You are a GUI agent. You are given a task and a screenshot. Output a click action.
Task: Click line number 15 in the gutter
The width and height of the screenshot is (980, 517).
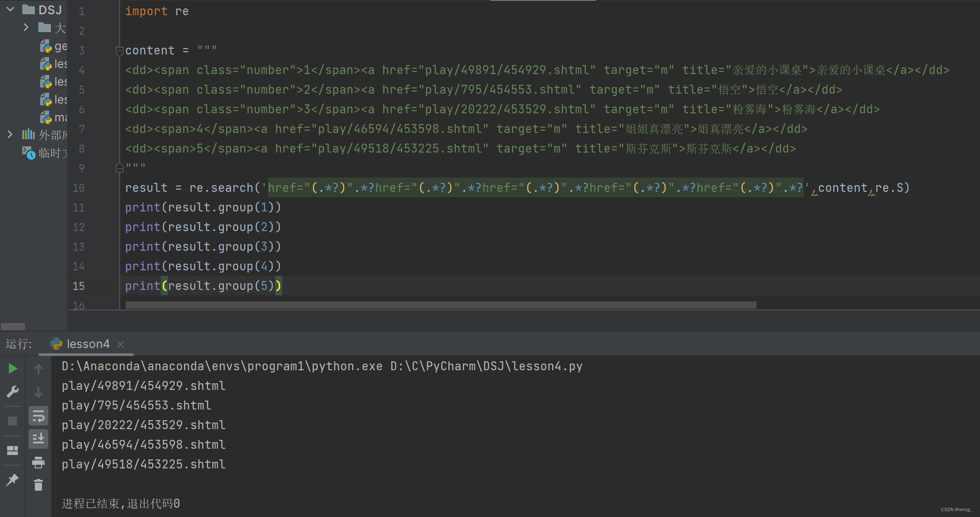79,286
